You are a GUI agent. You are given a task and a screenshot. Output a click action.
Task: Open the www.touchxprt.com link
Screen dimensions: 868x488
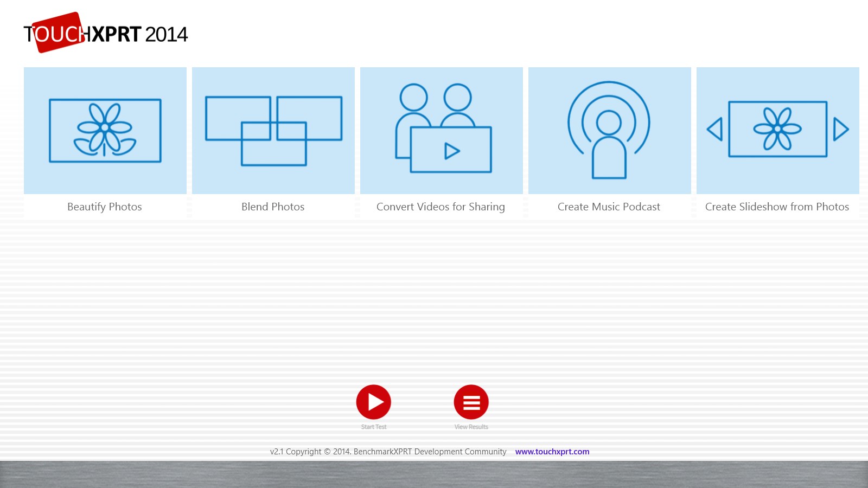click(552, 452)
